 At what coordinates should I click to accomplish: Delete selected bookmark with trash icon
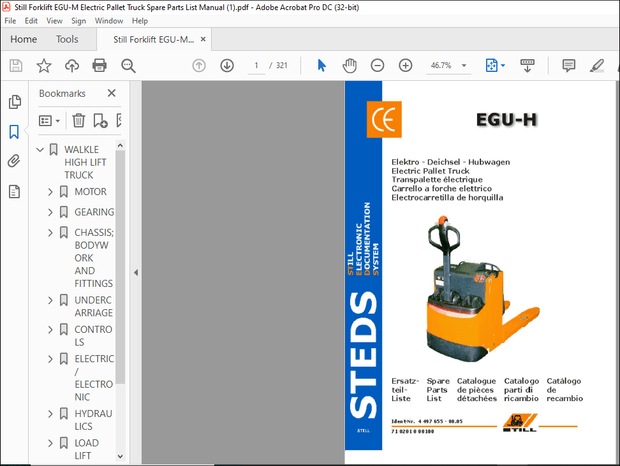[x=79, y=121]
